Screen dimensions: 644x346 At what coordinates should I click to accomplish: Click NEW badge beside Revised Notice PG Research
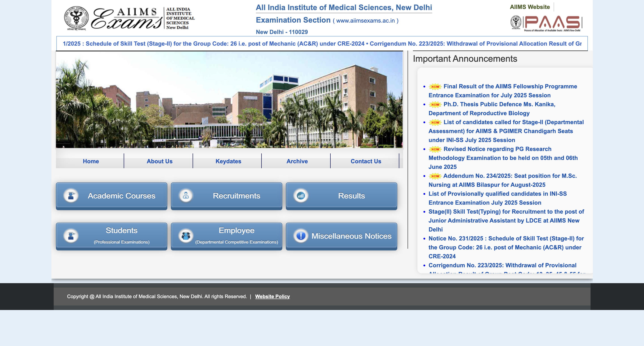click(435, 149)
